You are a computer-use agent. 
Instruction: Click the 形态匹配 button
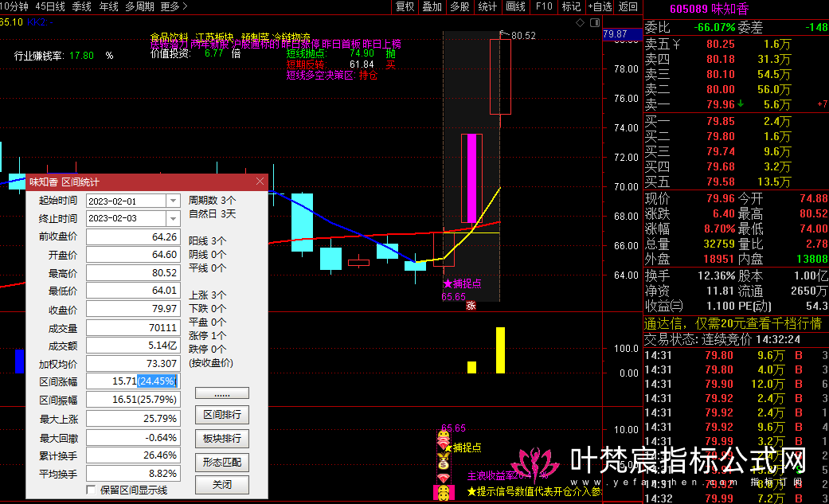click(222, 463)
